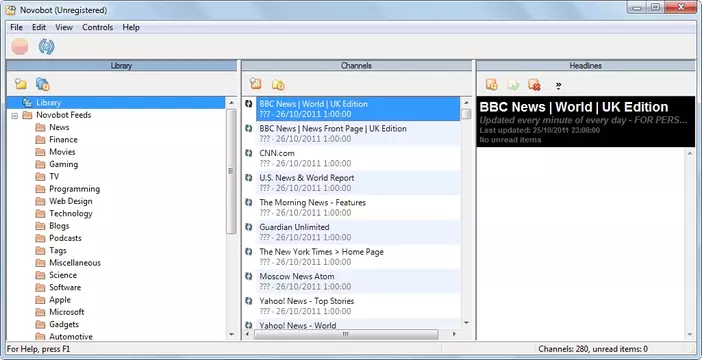The width and height of the screenshot is (702, 360).
Task: Click the refresh icon next to Guardian Unlimited
Action: [x=249, y=227]
